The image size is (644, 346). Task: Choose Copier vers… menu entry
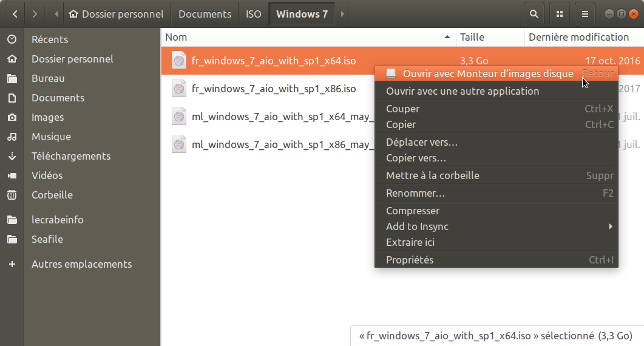496,158
